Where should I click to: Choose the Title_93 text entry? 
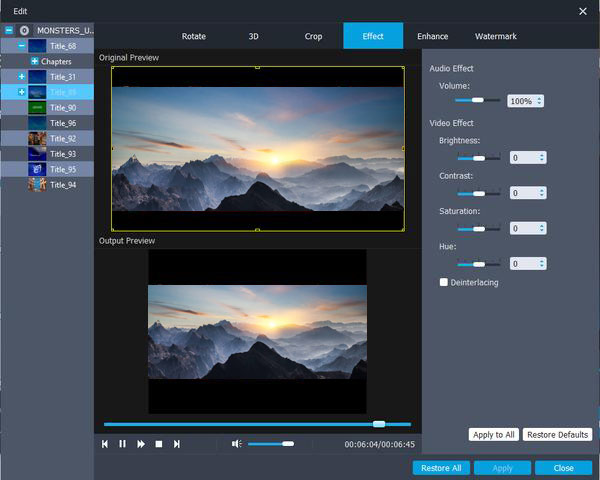(x=63, y=154)
